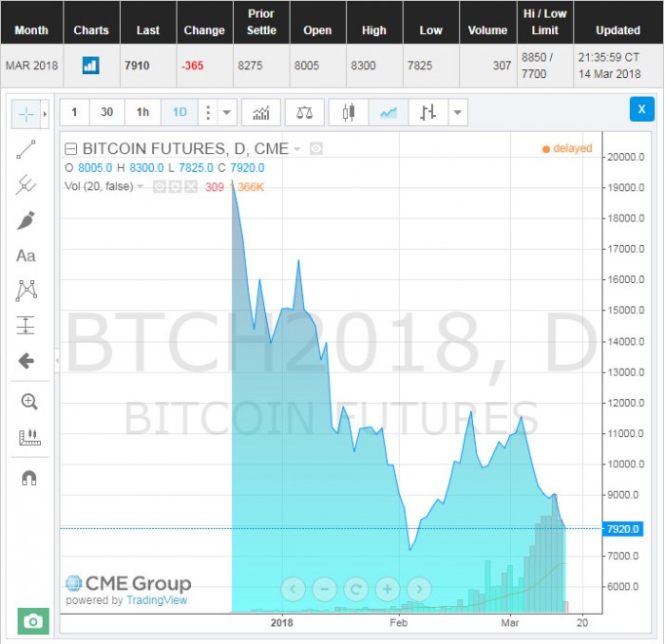
Task: Zoom in chart with the plus button
Action: pyautogui.click(x=388, y=589)
